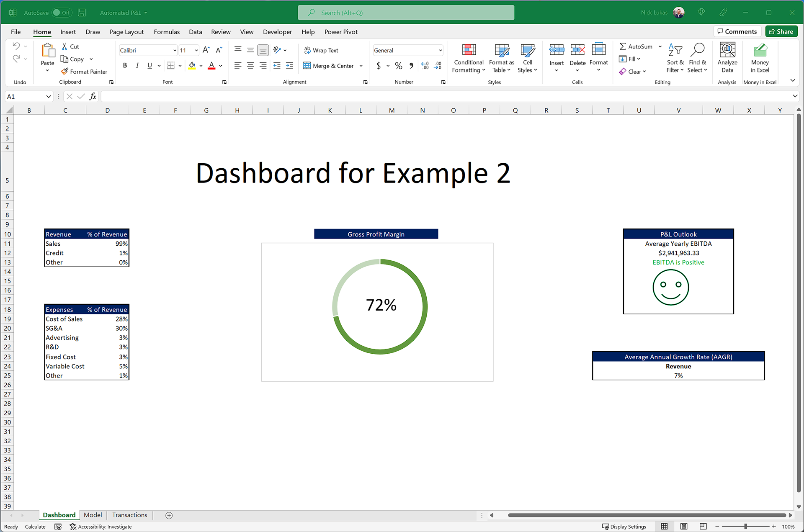This screenshot has width=804, height=532.
Task: Click the Insert Function fx icon
Action: coord(93,97)
